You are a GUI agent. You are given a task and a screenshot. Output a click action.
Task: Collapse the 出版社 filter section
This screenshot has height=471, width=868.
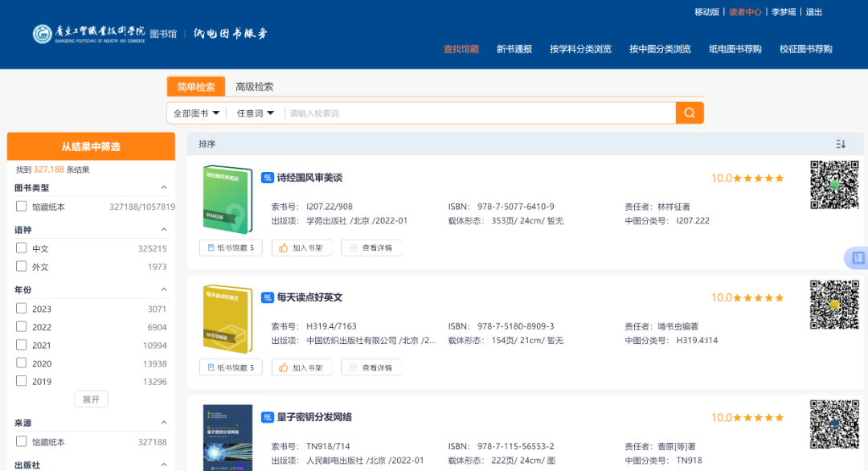[x=164, y=465]
